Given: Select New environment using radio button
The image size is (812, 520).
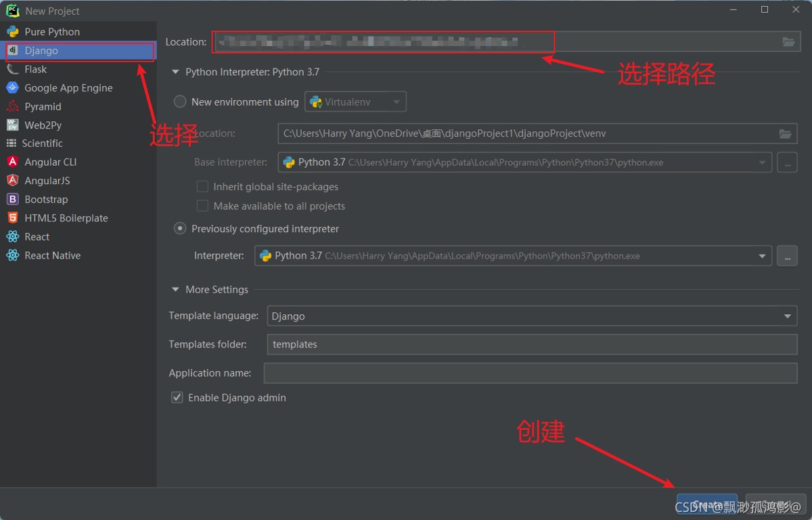Looking at the screenshot, I should [180, 102].
